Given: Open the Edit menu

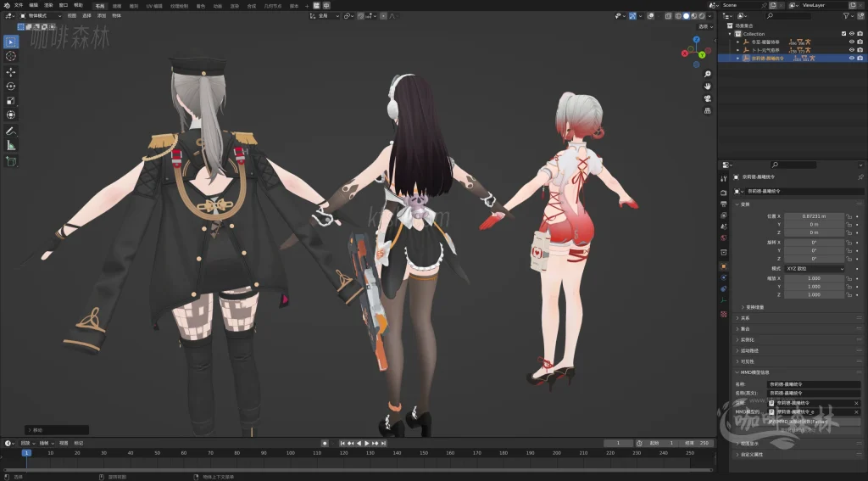Looking at the screenshot, I should pyautogui.click(x=33, y=5).
